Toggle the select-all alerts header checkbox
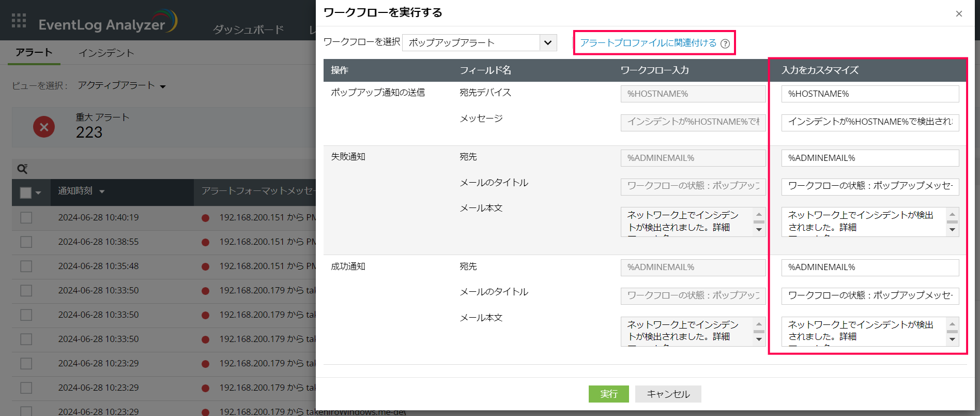The image size is (980, 416). point(25,192)
